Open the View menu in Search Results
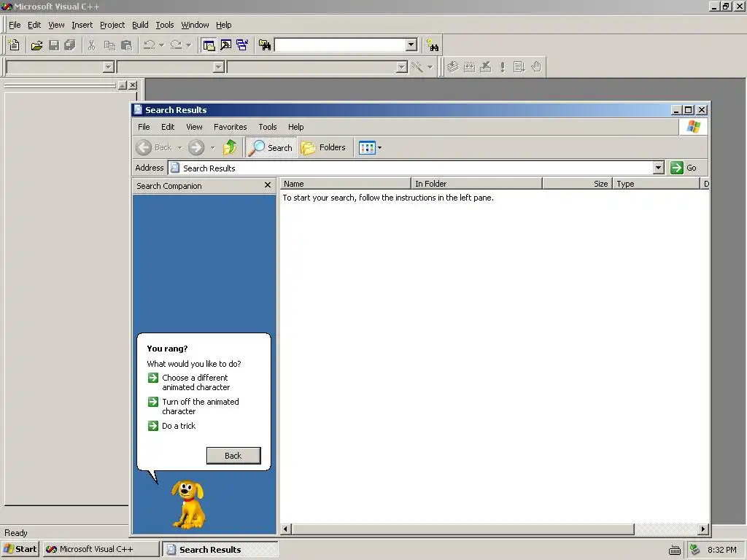 tap(194, 127)
